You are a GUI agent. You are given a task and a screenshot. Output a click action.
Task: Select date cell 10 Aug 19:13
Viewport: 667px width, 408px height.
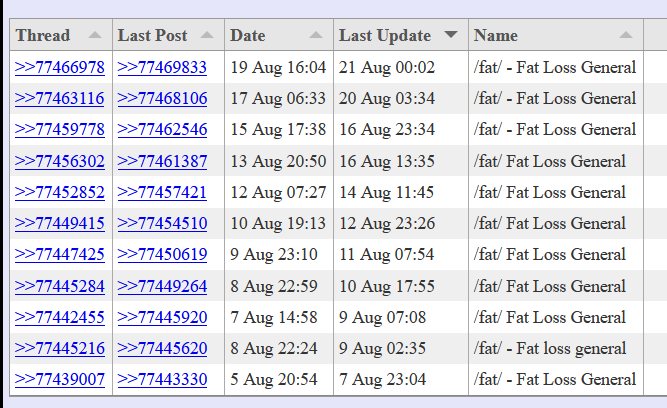tap(278, 223)
